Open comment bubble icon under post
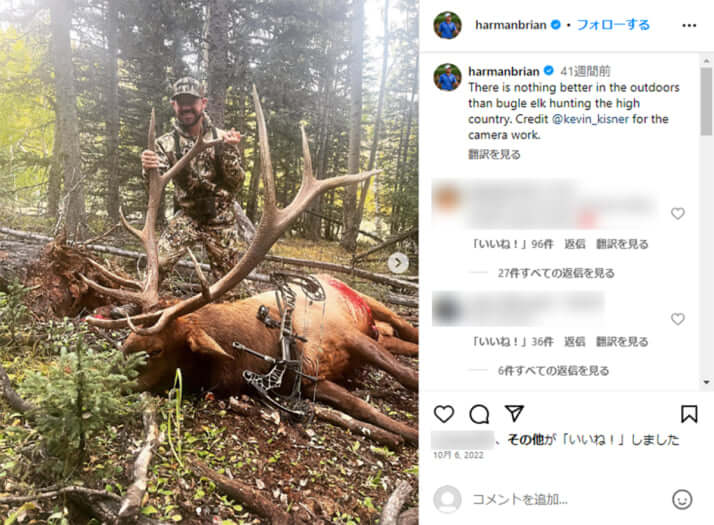The height and width of the screenshot is (525, 714). click(479, 414)
